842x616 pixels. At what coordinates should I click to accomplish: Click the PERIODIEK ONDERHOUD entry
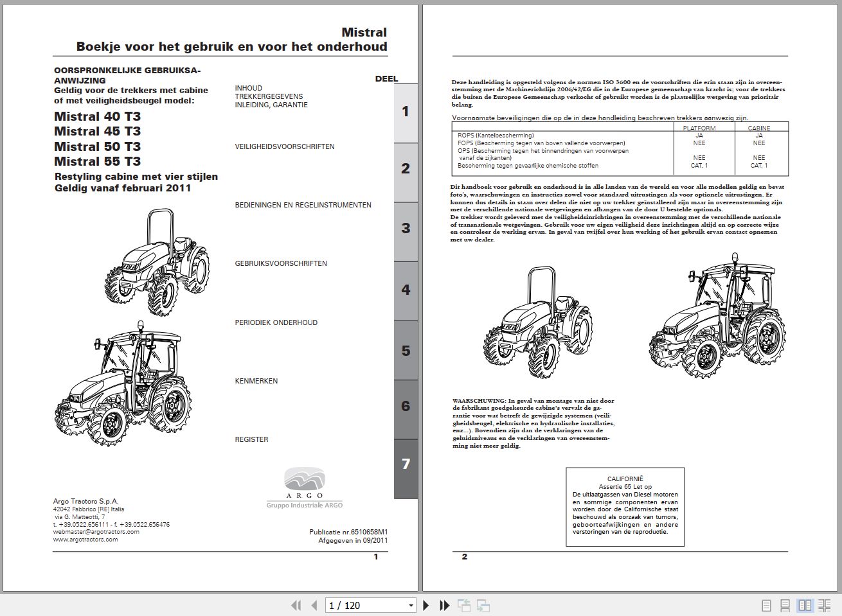[x=276, y=322]
